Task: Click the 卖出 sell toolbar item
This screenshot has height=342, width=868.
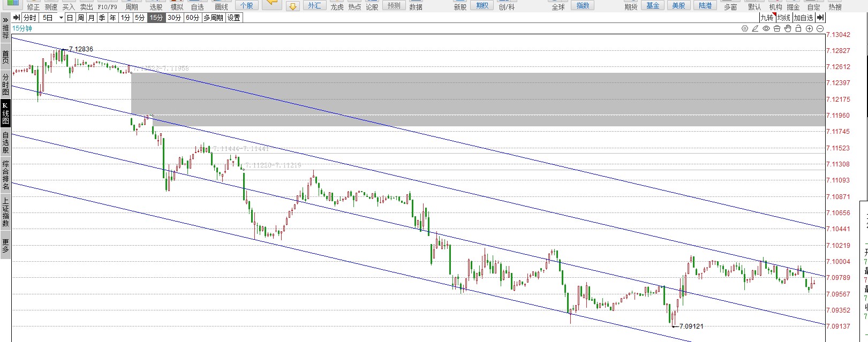Action: [x=86, y=7]
